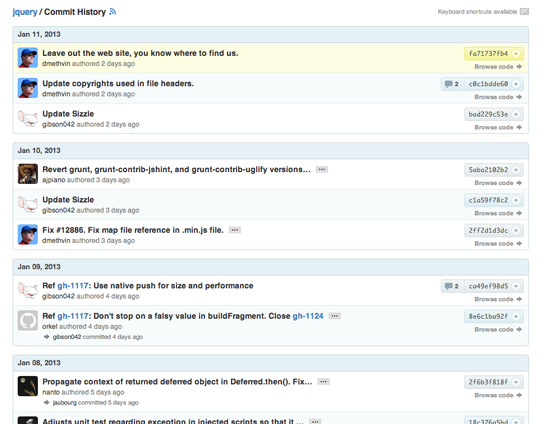The image size is (550, 424).
Task: Copy SHA button next to 2ff2d1d3dc
Action: coord(516,230)
